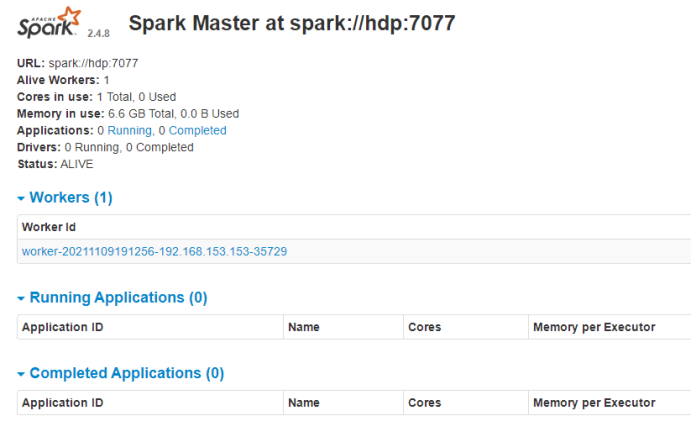The height and width of the screenshot is (437, 692).
Task: Click the Status: ALIVE line
Action: tap(55, 164)
